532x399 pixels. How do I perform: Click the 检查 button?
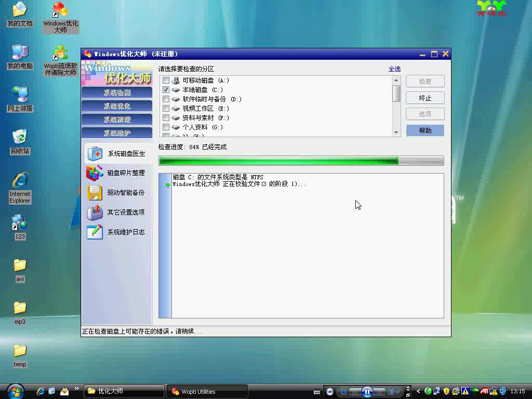tap(425, 81)
